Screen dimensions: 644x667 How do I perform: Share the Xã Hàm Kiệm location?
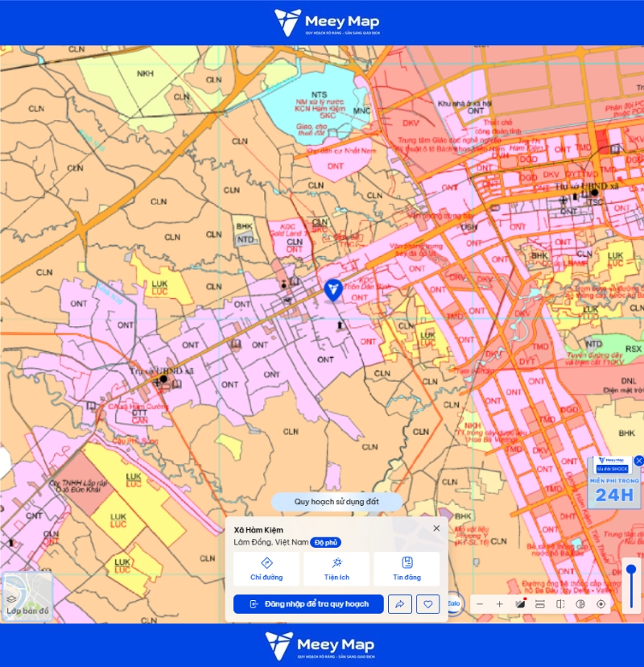(399, 604)
